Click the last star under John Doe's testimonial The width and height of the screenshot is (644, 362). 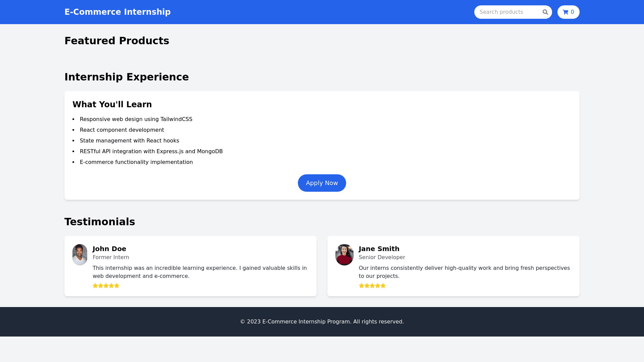pos(117,286)
